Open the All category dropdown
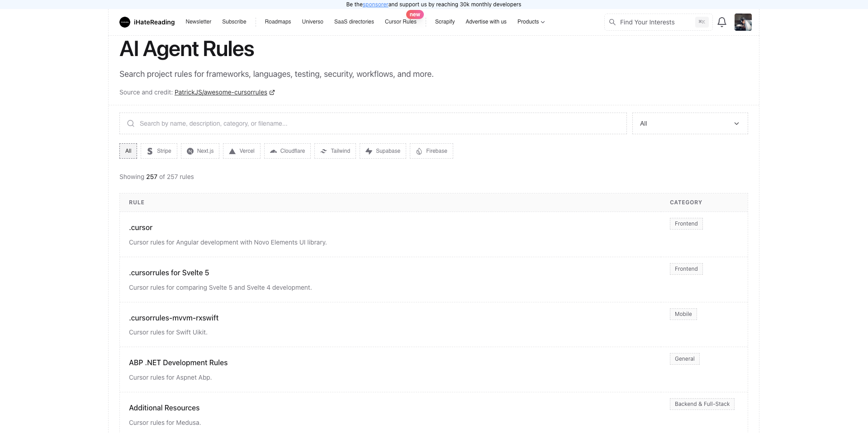This screenshot has width=868, height=433. [690, 123]
